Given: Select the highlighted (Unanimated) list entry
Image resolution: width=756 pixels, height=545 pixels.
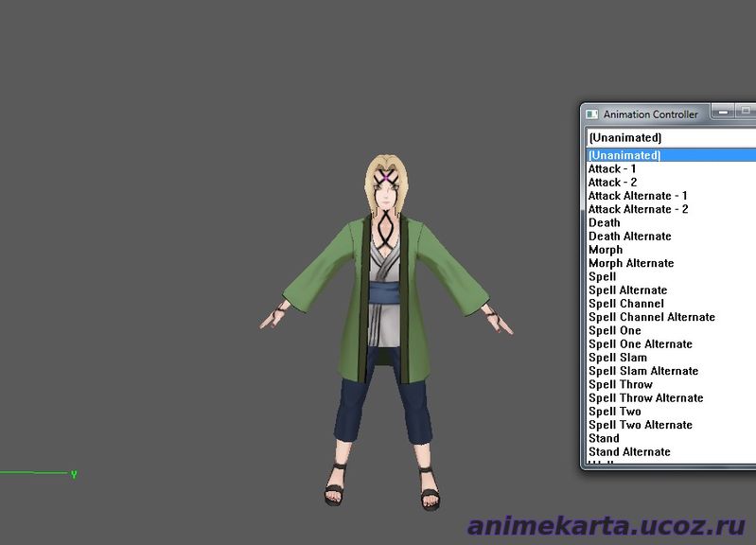Looking at the screenshot, I should tap(671, 155).
